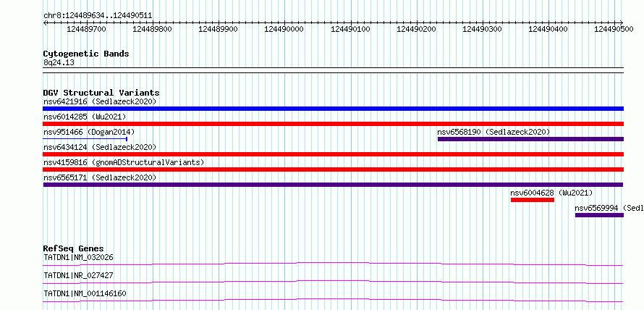The width and height of the screenshot is (644, 310).
Task: Click the red nsv6014285 variant bar
Action: tap(333, 124)
